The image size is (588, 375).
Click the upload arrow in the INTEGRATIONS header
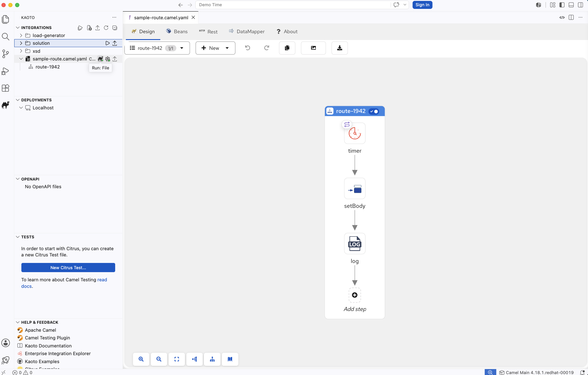click(98, 28)
